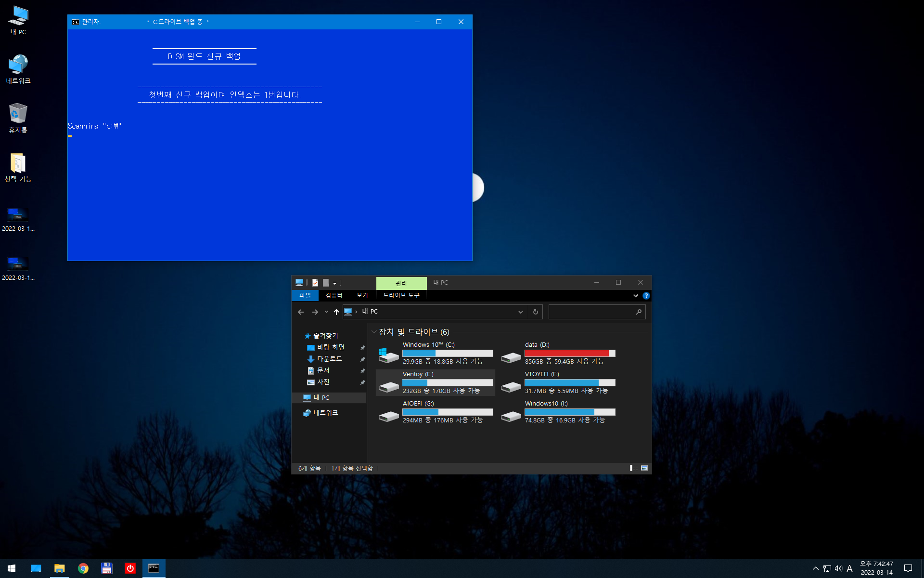Viewport: 924px width, 578px height.
Task: Go forward in Explorer navigation
Action: (x=315, y=312)
